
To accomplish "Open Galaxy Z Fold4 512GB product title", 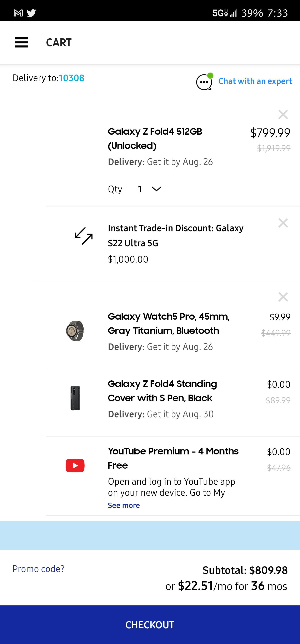I will 155,138.
